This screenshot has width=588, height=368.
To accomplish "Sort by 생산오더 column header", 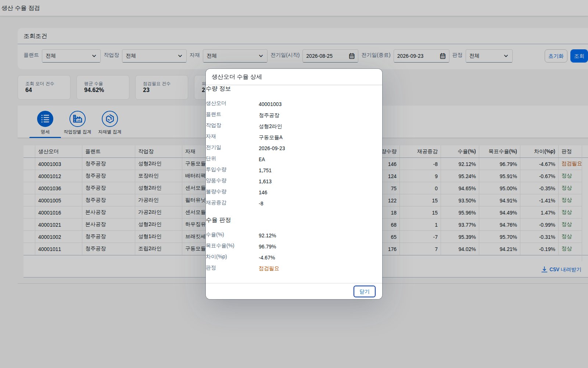I will 58,151.
